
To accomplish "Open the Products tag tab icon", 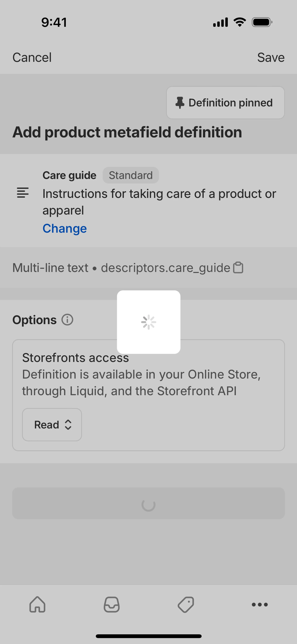I will (x=186, y=605).
